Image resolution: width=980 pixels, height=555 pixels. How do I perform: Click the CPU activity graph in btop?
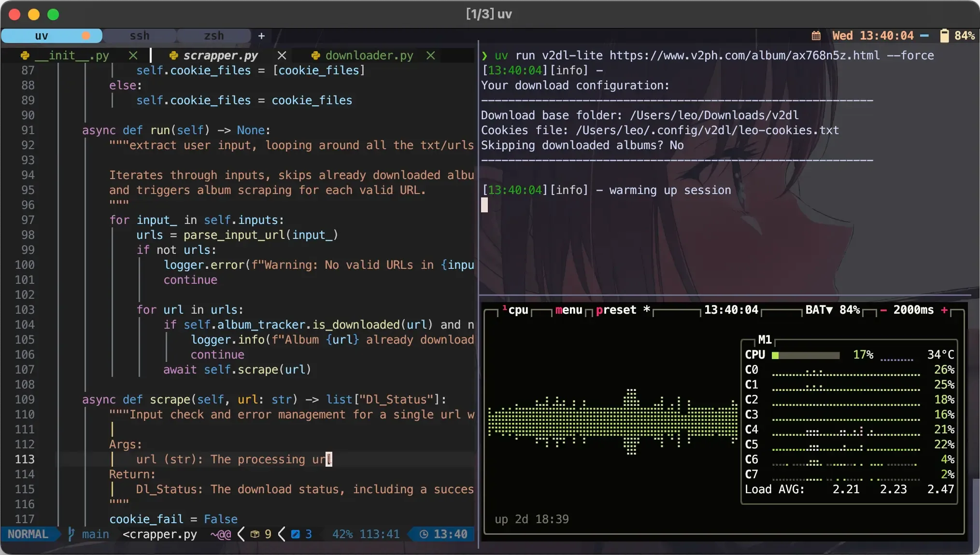(612, 422)
